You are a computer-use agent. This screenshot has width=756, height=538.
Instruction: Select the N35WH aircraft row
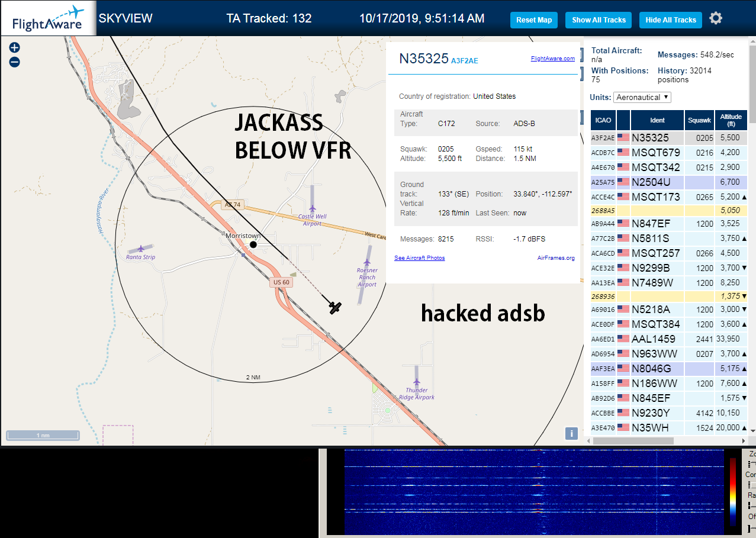coord(669,427)
